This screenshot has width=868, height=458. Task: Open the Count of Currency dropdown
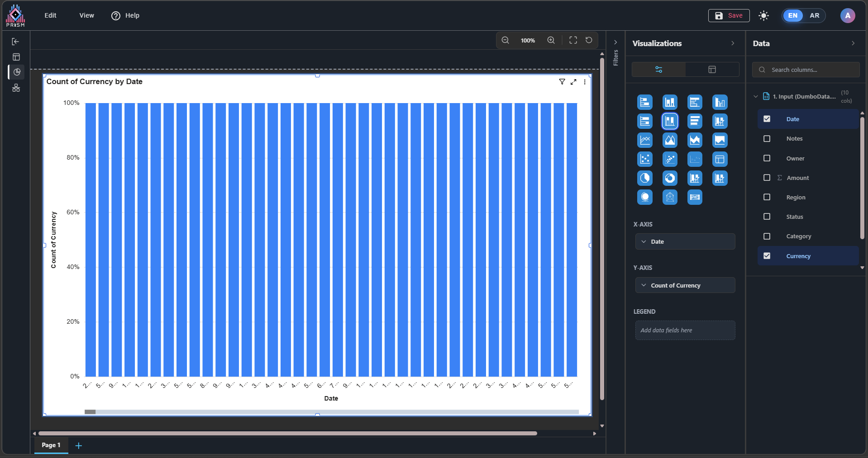pyautogui.click(x=644, y=286)
